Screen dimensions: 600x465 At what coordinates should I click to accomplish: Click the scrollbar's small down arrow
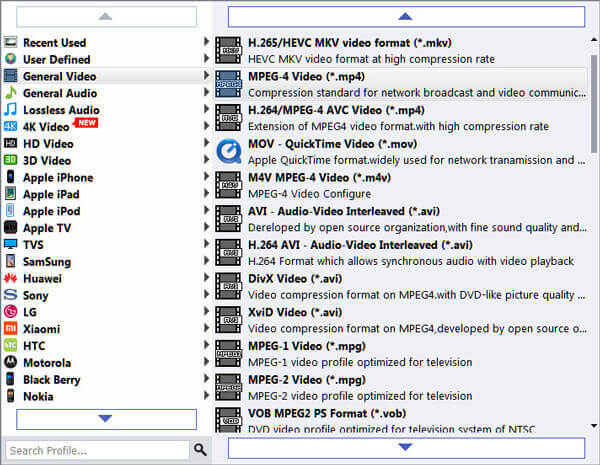point(594,426)
